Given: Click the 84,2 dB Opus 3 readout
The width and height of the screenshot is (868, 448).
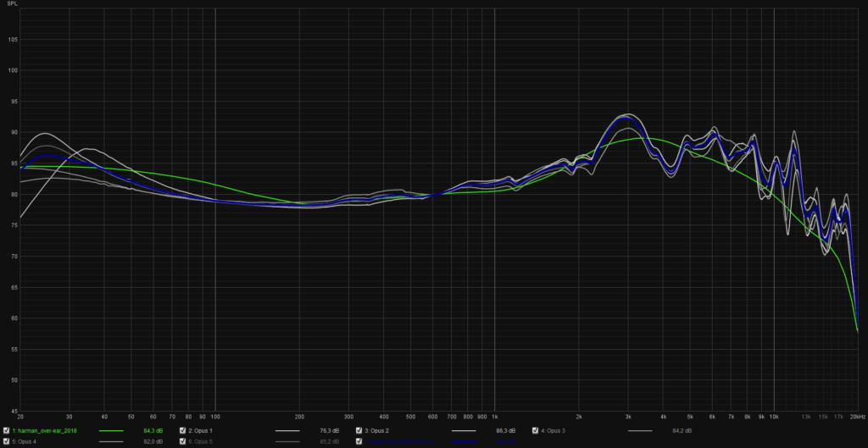Looking at the screenshot, I should click(x=682, y=430).
